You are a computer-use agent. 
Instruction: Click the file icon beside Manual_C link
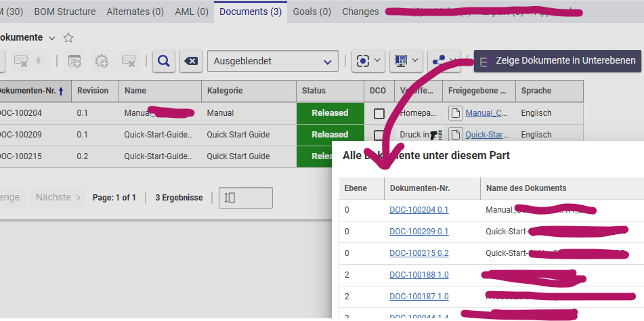point(456,113)
